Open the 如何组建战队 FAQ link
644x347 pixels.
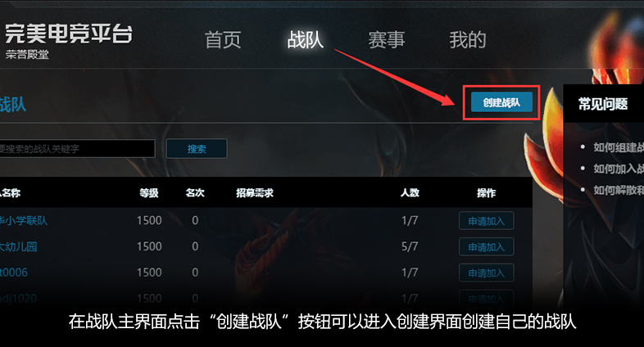coord(619,147)
